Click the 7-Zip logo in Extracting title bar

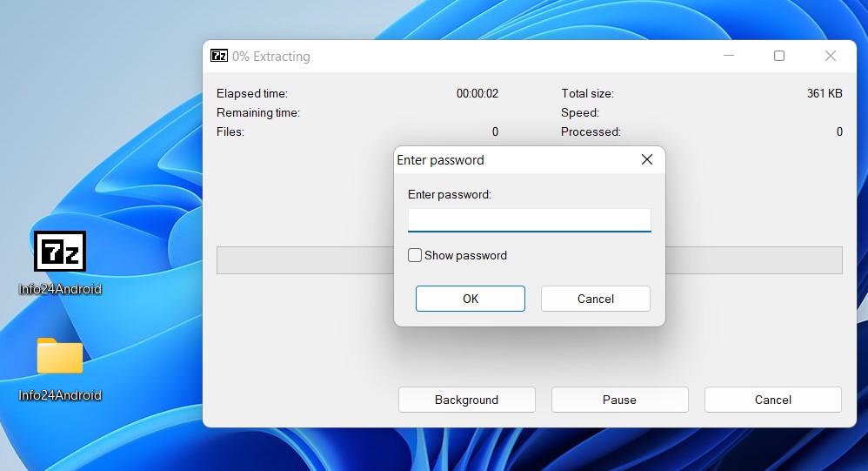click(218, 56)
